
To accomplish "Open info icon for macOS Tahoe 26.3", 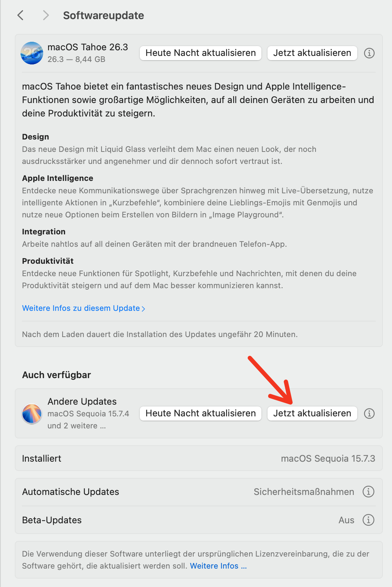I will (x=369, y=53).
